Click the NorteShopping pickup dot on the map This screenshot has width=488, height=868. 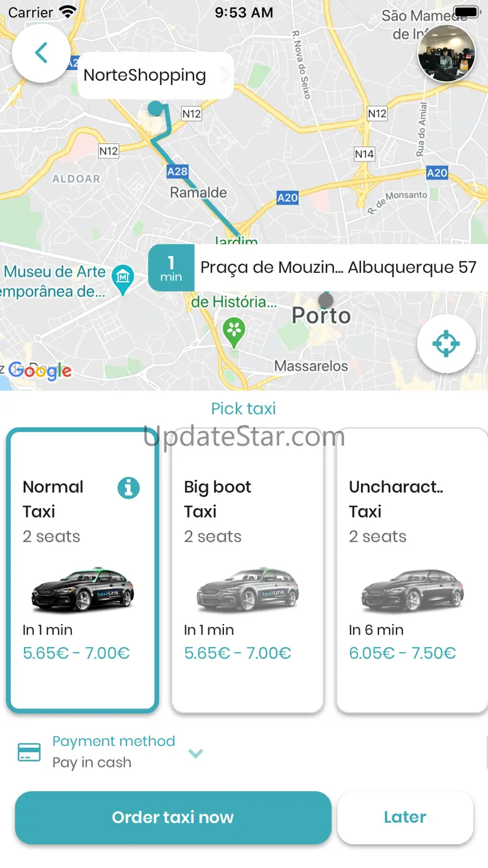point(155,108)
